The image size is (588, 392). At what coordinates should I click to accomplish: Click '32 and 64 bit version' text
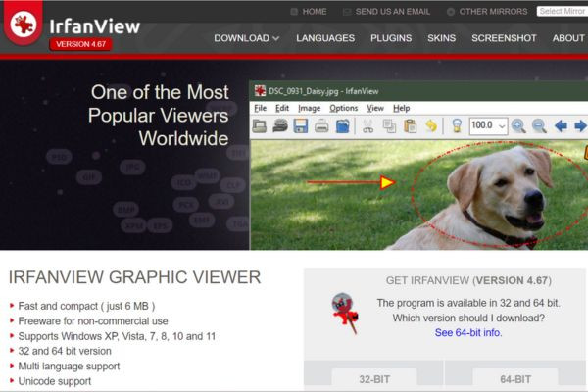pos(65,351)
